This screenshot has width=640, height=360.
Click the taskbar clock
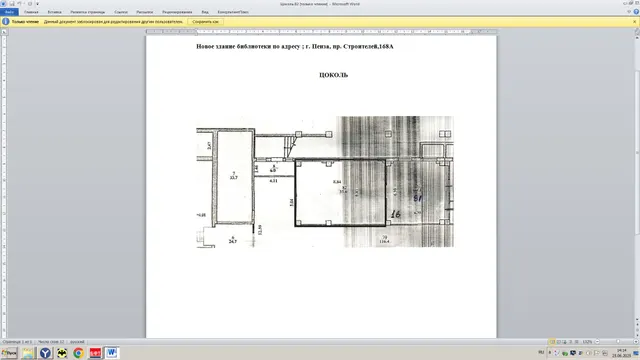621,353
